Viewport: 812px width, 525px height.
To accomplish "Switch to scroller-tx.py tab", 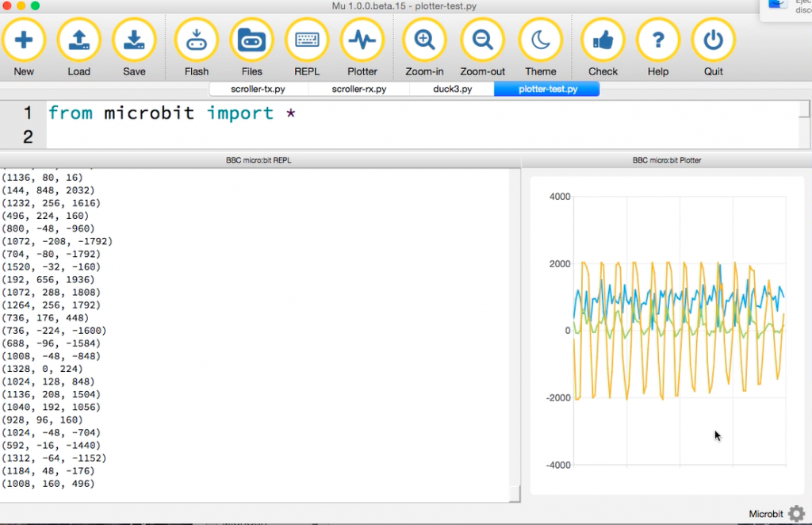I will pos(258,89).
